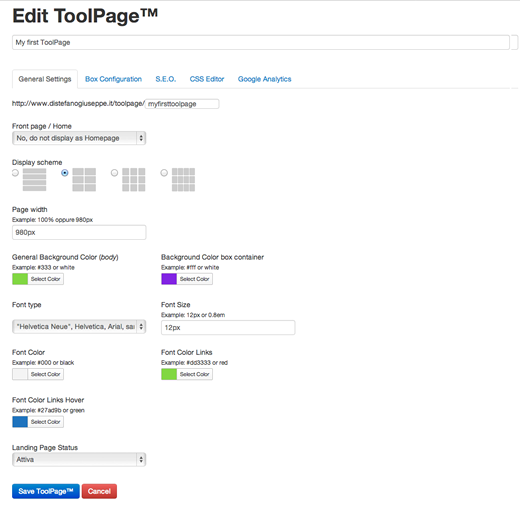
Task: Expand the Font type dropdown
Action: (79, 326)
